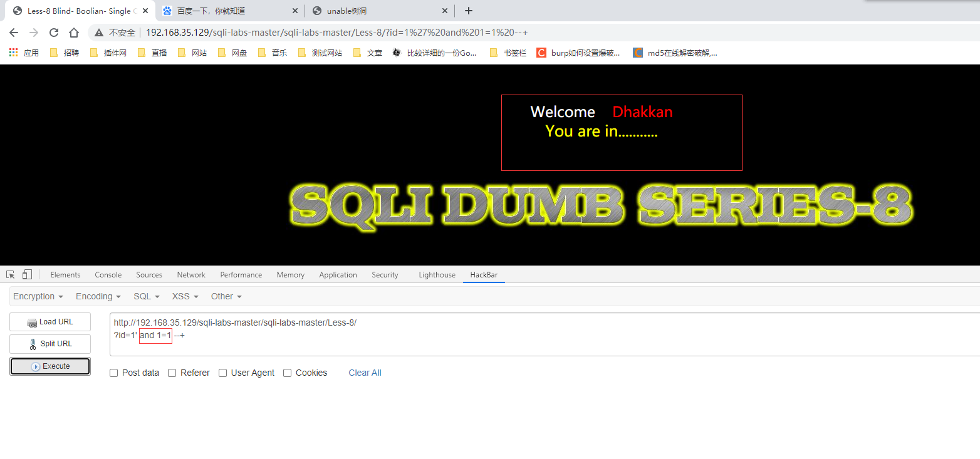Open the 网站 bookmark folder
This screenshot has height=459, width=980.
click(x=192, y=53)
